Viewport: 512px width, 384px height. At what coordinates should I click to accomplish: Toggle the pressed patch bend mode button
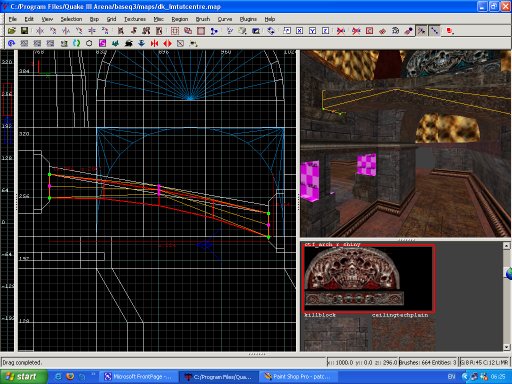421,31
